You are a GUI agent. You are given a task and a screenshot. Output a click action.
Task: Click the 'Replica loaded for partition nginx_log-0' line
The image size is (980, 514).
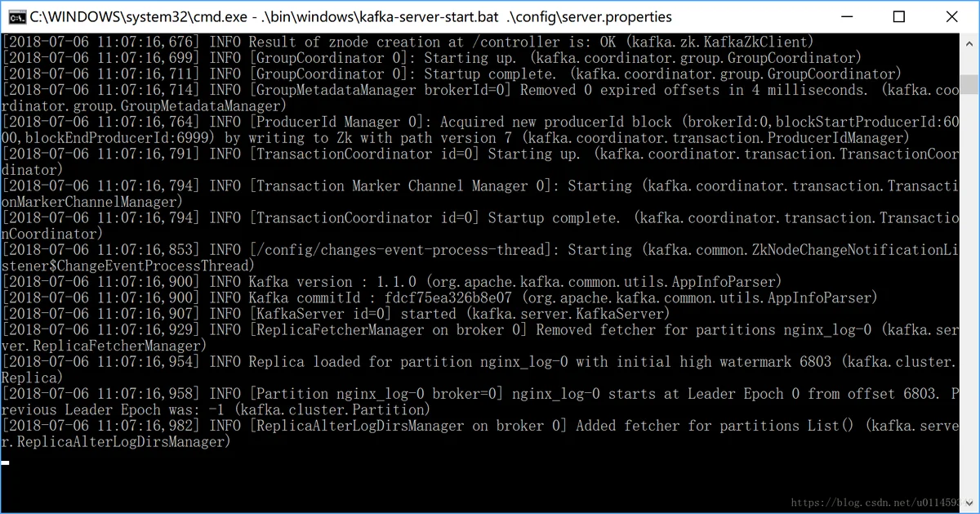pyautogui.click(x=480, y=369)
